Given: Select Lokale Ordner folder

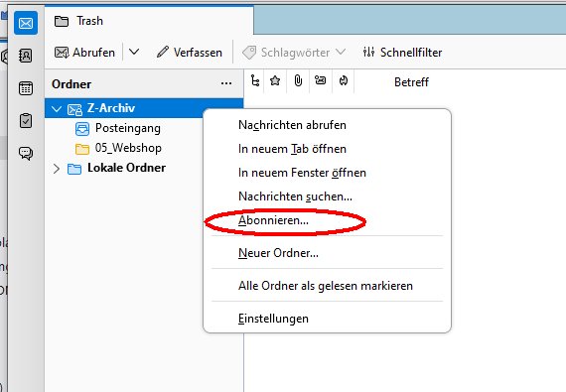Looking at the screenshot, I should pyautogui.click(x=126, y=168).
